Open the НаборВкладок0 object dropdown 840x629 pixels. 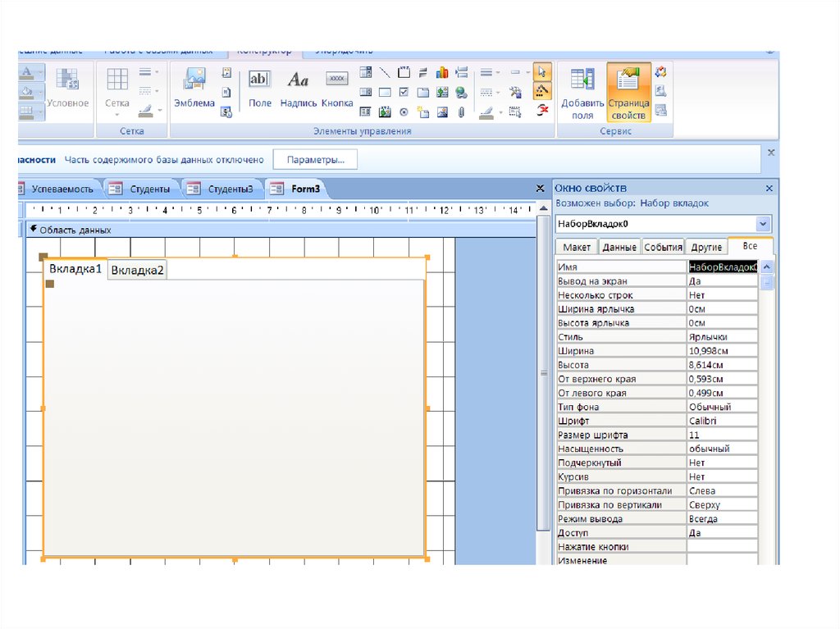pyautogui.click(x=764, y=224)
